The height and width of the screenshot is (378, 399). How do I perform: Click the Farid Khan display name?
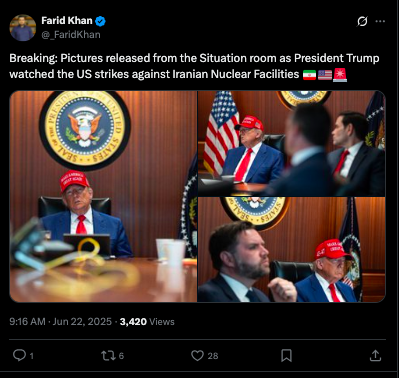click(67, 21)
